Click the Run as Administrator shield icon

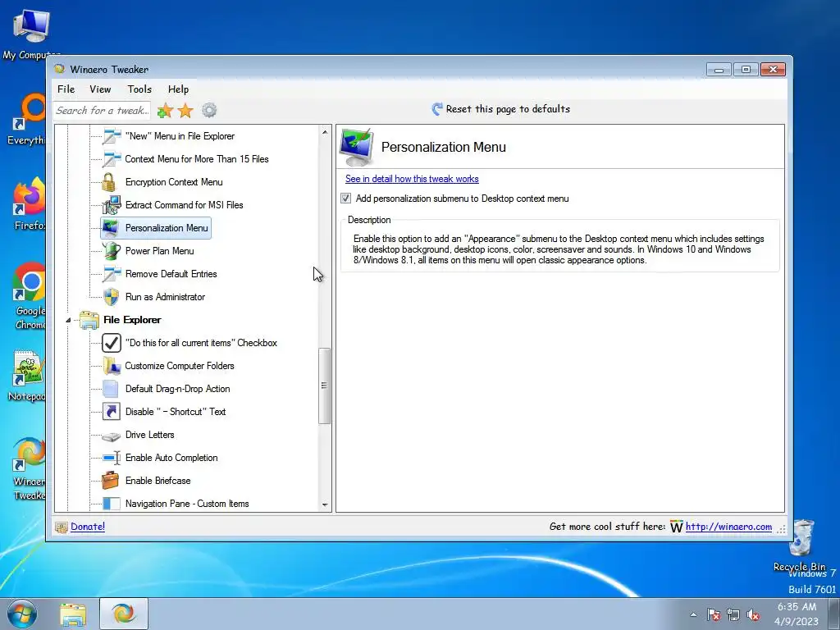(111, 297)
